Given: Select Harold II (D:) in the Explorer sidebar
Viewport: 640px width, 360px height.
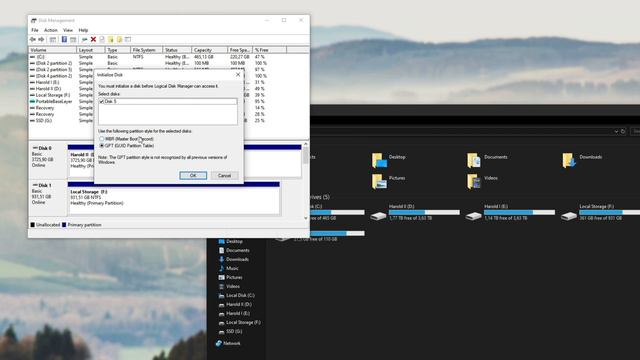Looking at the screenshot, I should click(236, 304).
